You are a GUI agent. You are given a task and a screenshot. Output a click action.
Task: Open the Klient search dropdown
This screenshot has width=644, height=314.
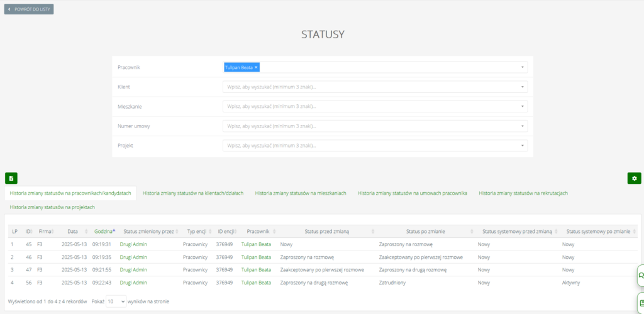coord(375,87)
